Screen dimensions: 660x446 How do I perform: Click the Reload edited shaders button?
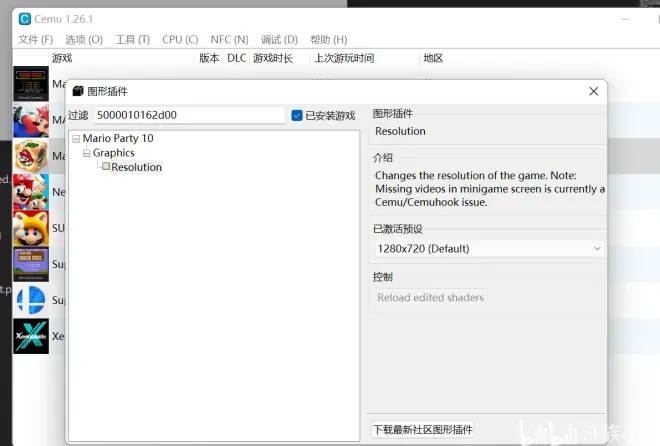[x=430, y=297]
